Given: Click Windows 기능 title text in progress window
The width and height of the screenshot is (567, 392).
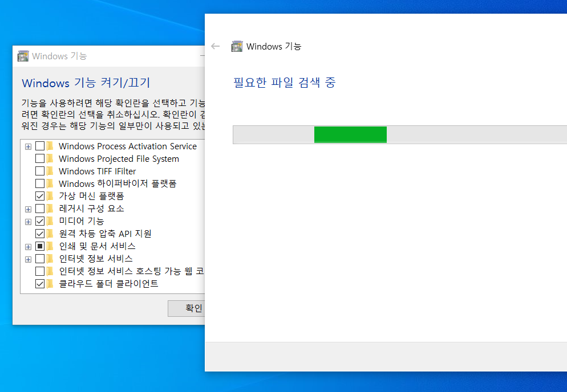Looking at the screenshot, I should pyautogui.click(x=274, y=46).
